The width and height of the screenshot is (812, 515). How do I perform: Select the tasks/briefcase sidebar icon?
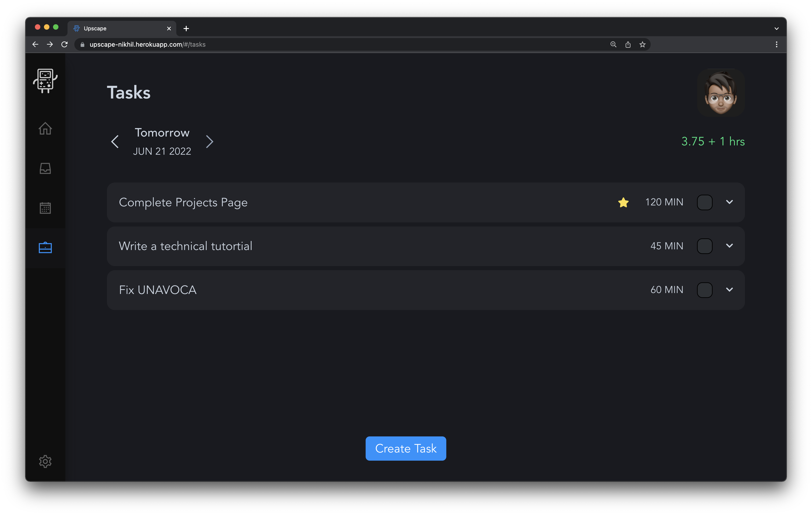(45, 247)
